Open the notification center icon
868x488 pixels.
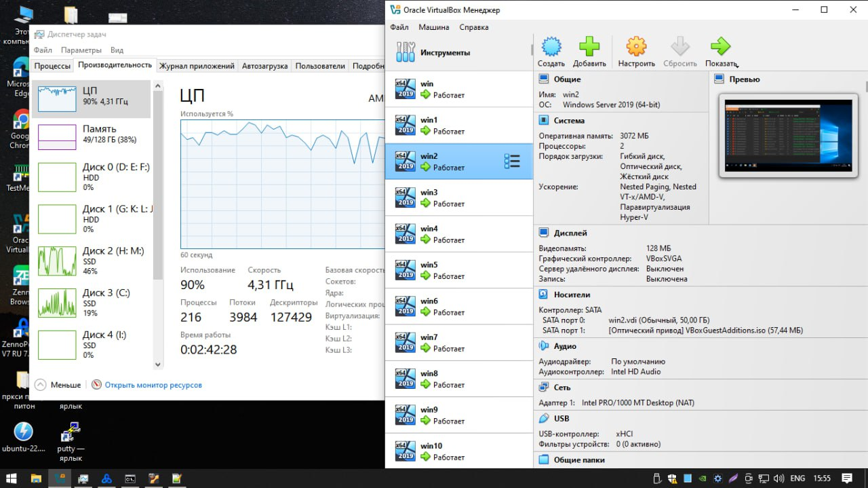846,478
